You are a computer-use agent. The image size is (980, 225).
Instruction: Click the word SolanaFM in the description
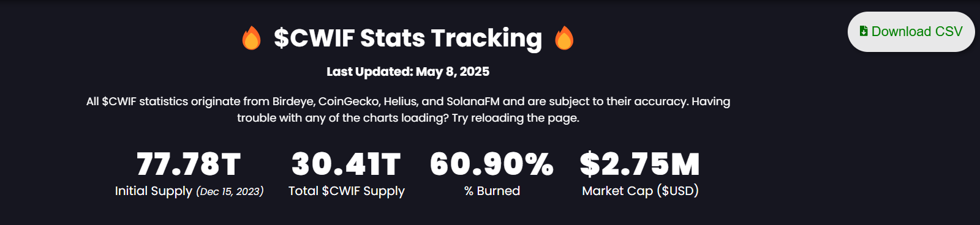473,101
